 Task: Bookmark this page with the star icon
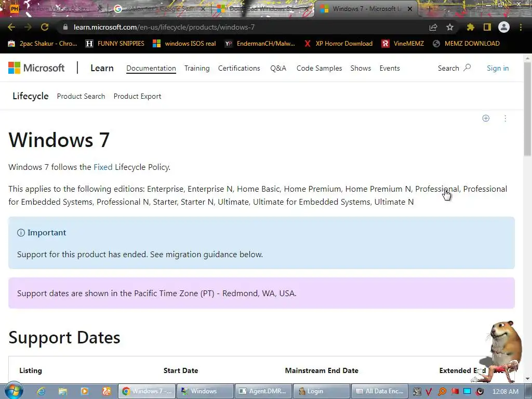(450, 27)
